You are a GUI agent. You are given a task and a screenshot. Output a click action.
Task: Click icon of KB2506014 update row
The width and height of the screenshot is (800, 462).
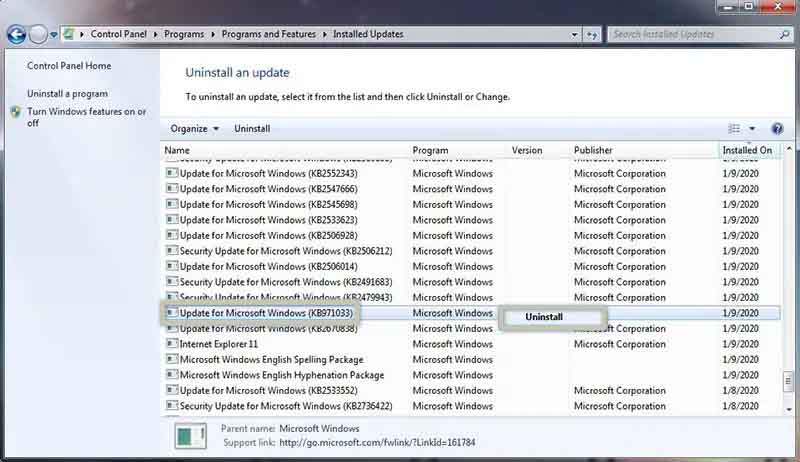(172, 266)
